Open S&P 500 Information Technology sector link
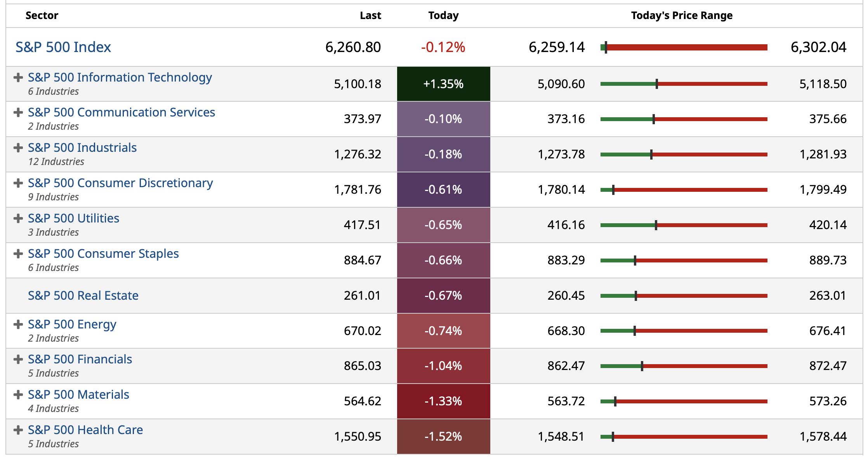Image resolution: width=868 pixels, height=462 pixels. click(x=120, y=78)
